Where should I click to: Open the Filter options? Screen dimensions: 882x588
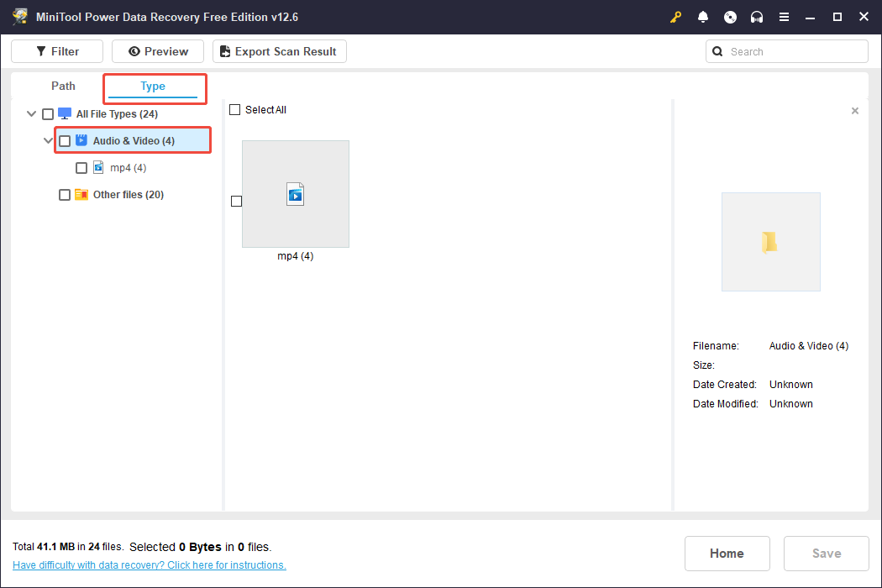click(56, 51)
